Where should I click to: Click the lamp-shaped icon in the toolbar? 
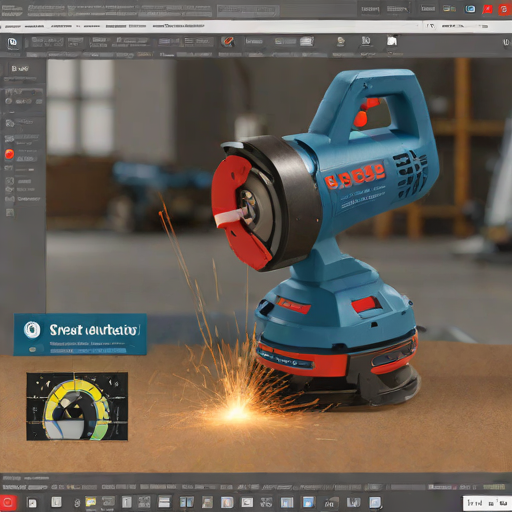click(340, 41)
